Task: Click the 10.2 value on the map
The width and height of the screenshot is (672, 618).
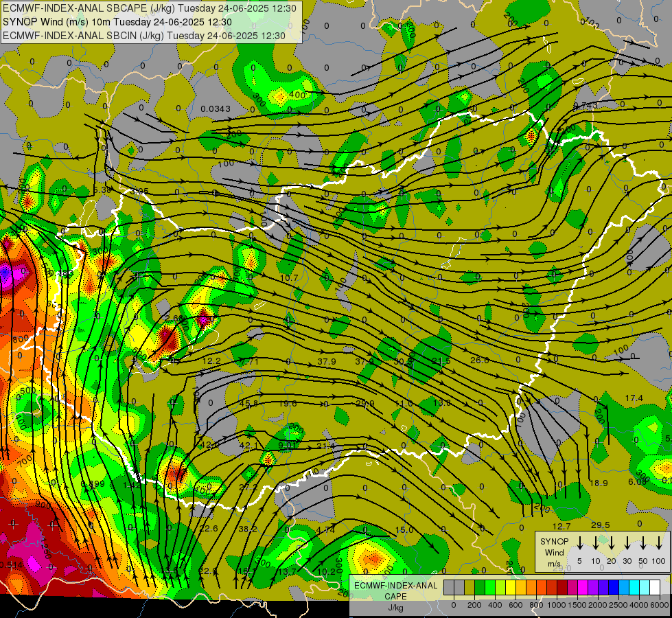Action: point(327,572)
